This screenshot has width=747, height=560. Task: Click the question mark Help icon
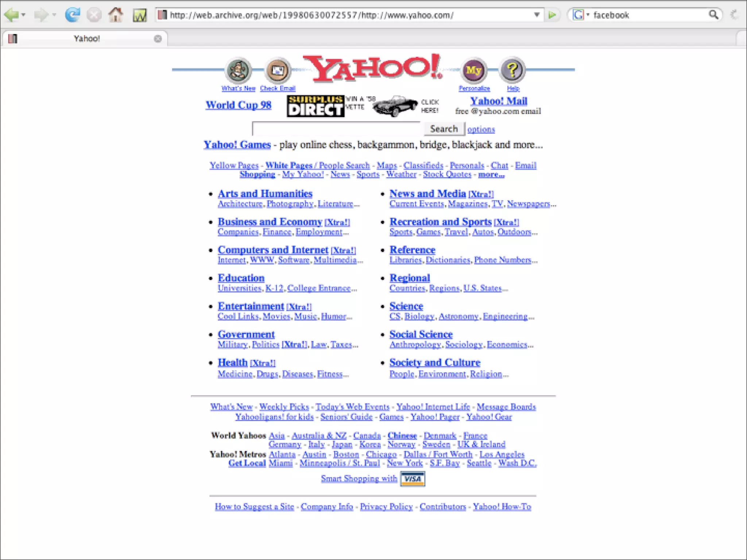(x=513, y=70)
